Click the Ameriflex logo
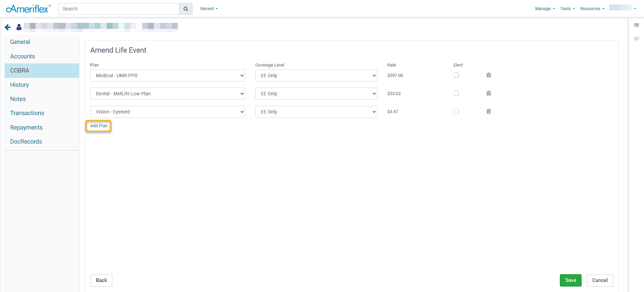The image size is (644, 292). pos(28,9)
